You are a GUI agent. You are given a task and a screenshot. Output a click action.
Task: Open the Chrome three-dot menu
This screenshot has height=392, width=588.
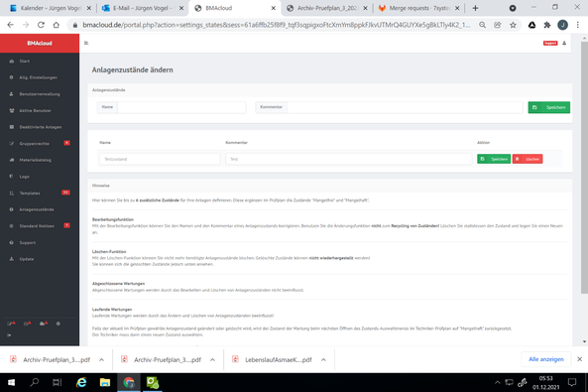(577, 25)
